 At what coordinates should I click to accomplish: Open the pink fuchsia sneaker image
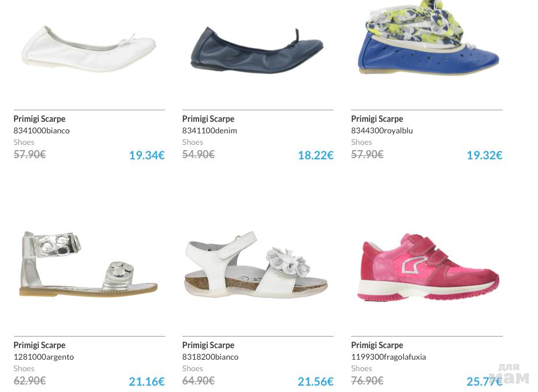pyautogui.click(x=428, y=267)
